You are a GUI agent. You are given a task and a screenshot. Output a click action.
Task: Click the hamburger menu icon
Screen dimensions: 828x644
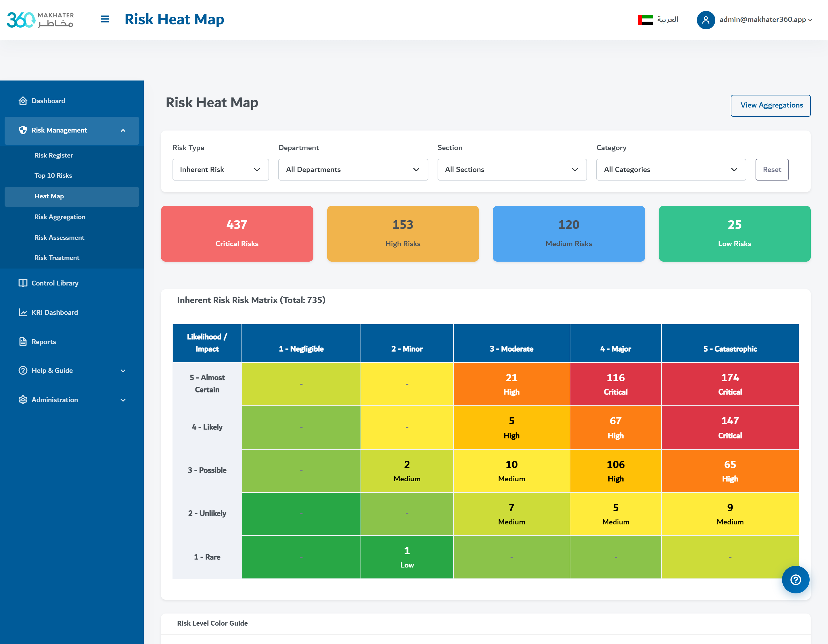105,19
